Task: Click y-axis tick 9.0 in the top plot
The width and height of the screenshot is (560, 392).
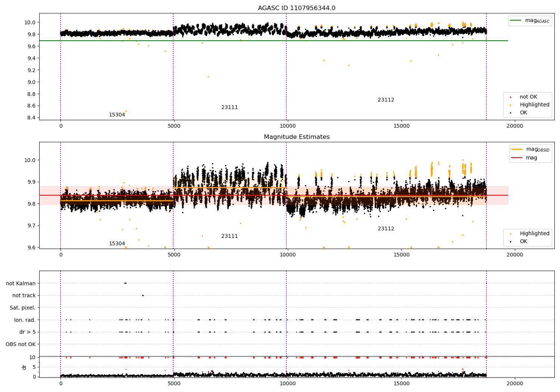Action: click(x=31, y=82)
